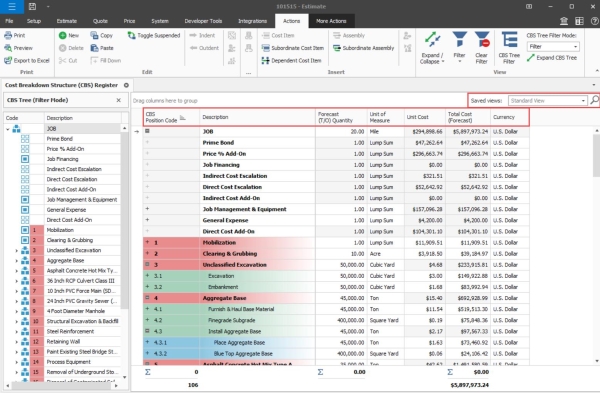
Task: Click the layout table icon at top right
Action: point(579,21)
